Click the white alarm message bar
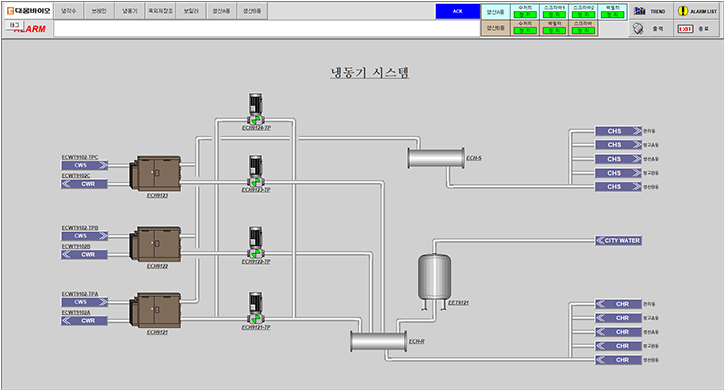Image resolution: width=725 pixels, height=391 pixels. coord(267,28)
